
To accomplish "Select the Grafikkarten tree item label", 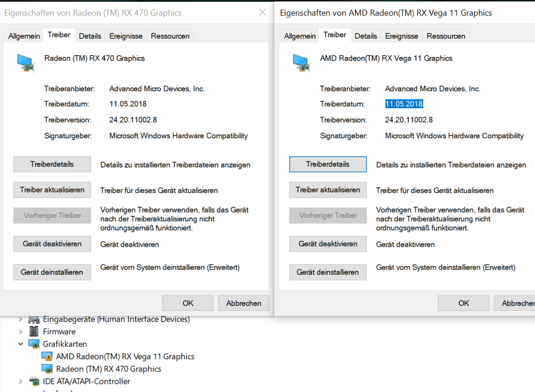I will click(x=65, y=344).
